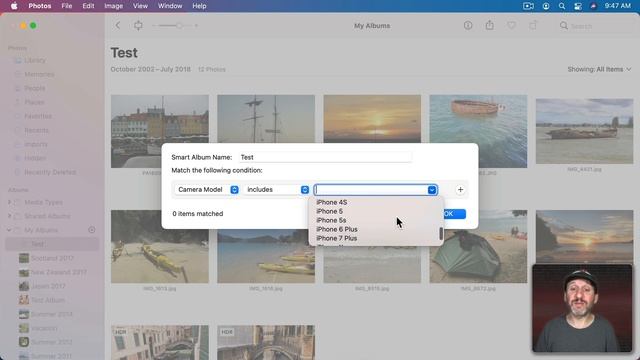Image resolution: width=640 pixels, height=360 pixels.
Task: Select Imports in the sidebar
Action: point(36,144)
